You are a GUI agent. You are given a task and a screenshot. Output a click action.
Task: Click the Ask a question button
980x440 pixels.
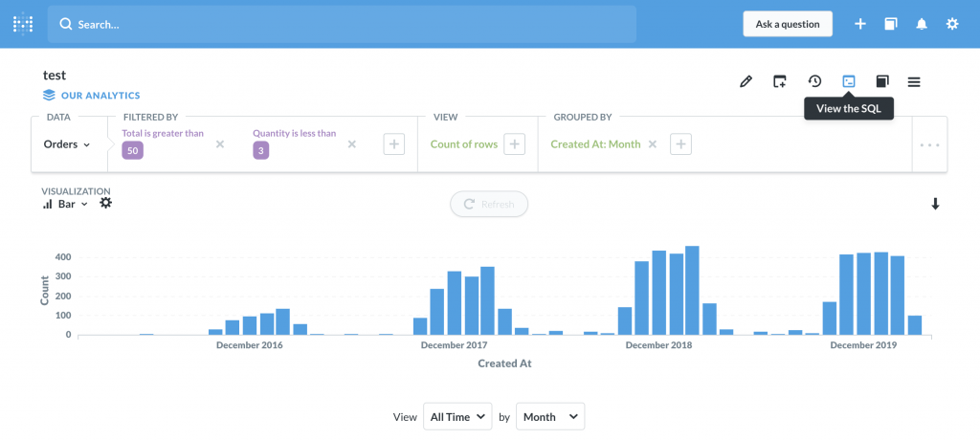tap(788, 24)
